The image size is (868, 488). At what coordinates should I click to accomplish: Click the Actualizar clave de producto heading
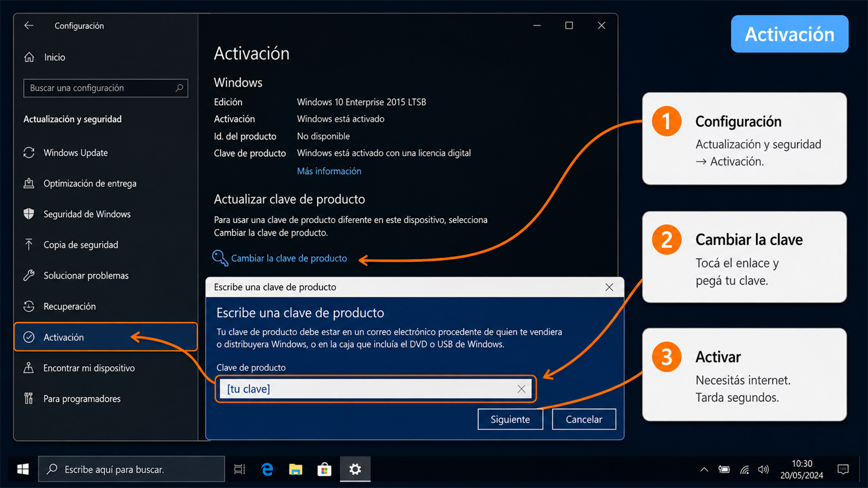coord(289,199)
